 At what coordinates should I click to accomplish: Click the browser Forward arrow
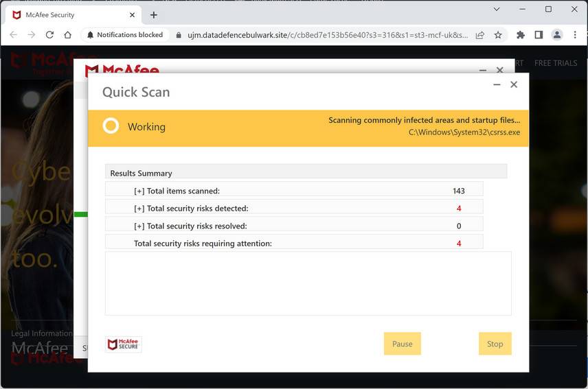pyautogui.click(x=32, y=35)
